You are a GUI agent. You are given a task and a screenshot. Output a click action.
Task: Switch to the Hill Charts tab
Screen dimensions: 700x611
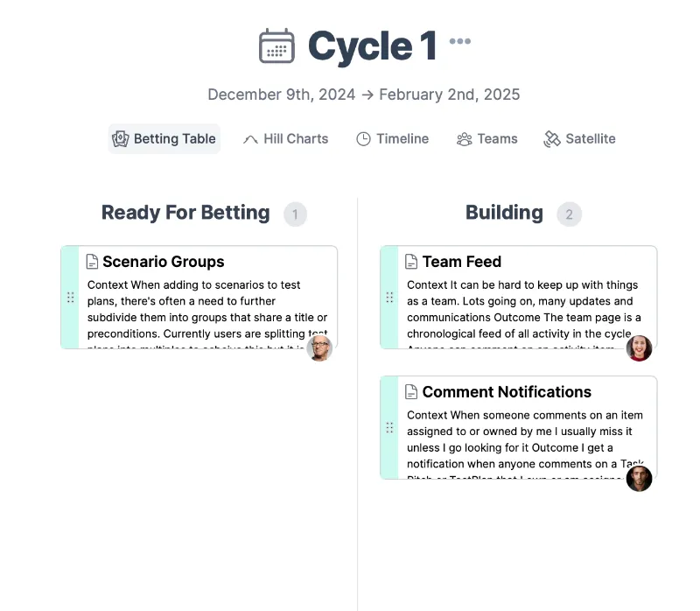coord(286,139)
